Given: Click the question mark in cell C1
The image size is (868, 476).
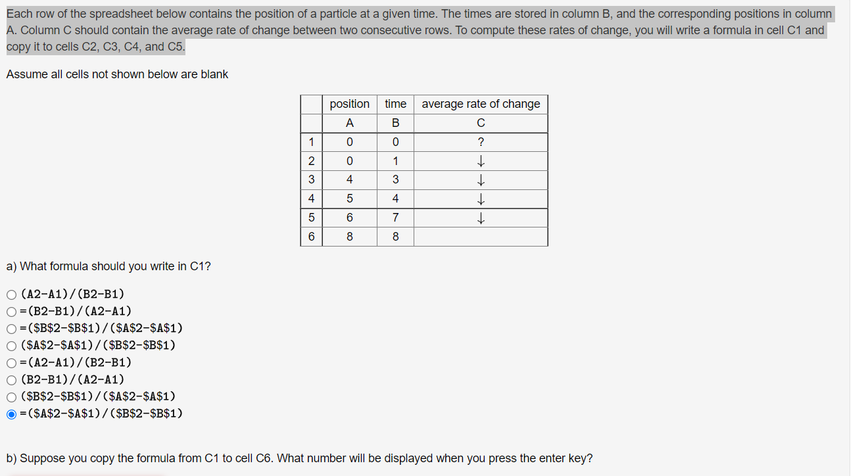Looking at the screenshot, I should coord(481,141).
